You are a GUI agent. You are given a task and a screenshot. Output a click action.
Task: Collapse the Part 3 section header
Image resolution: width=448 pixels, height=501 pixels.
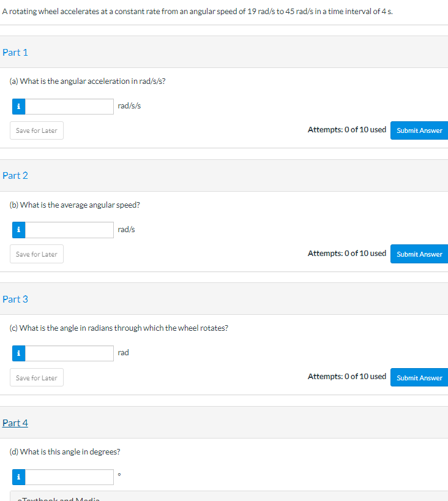click(15, 299)
